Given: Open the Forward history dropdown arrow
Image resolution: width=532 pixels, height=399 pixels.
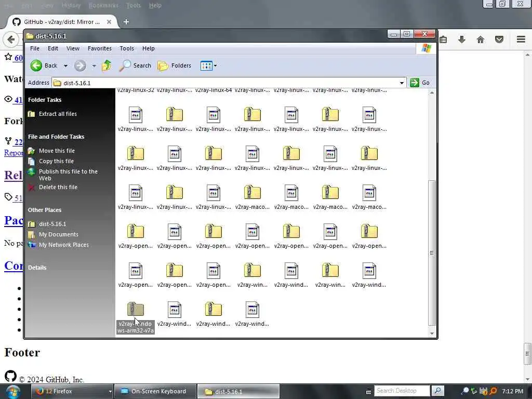Looking at the screenshot, I should click(94, 66).
